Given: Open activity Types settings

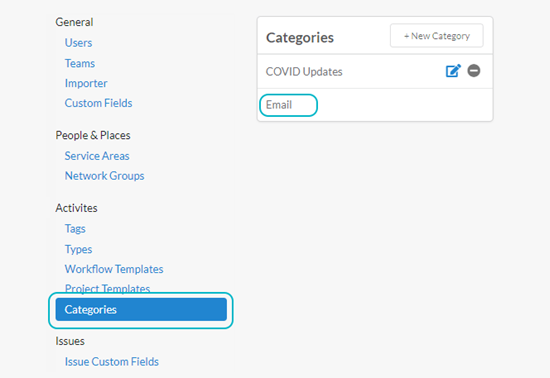Looking at the screenshot, I should click(78, 249).
